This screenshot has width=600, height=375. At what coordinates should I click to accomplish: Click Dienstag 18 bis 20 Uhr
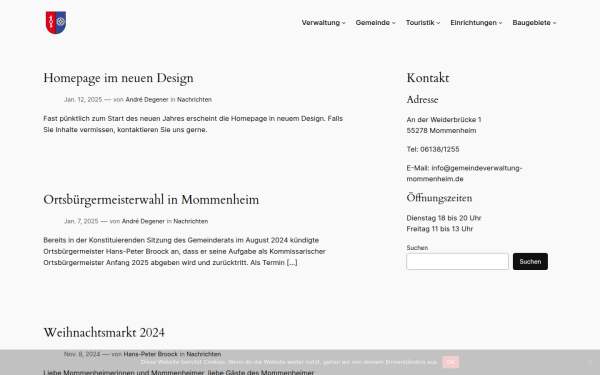pyautogui.click(x=444, y=218)
